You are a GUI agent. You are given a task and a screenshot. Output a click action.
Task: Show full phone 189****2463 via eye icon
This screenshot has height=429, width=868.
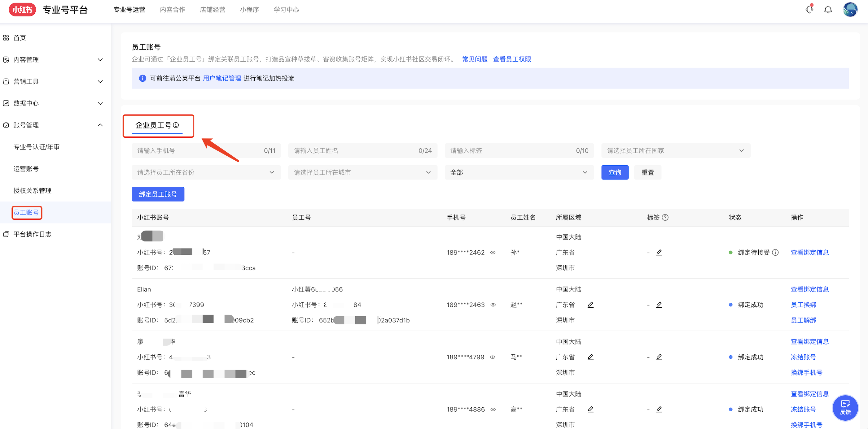493,305
